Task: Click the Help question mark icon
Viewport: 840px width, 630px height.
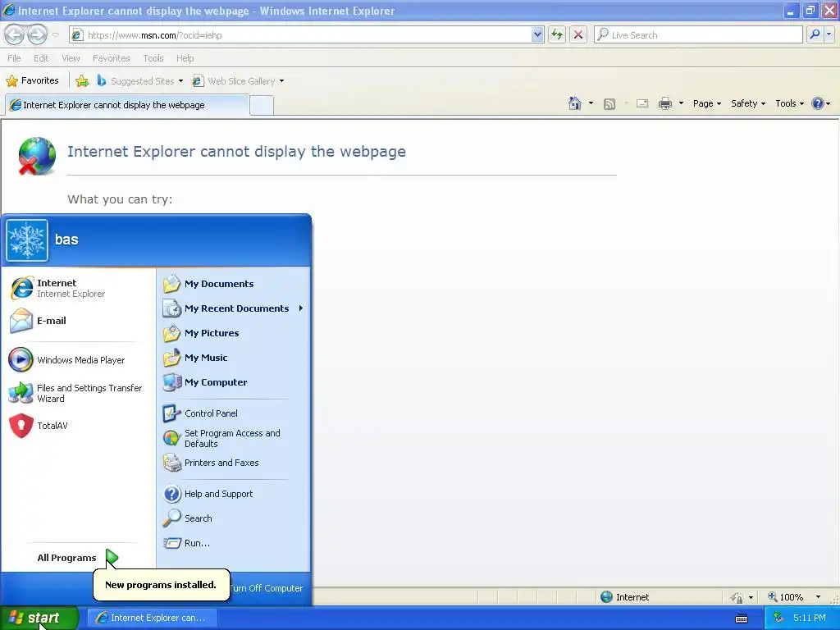Action: pos(818,103)
